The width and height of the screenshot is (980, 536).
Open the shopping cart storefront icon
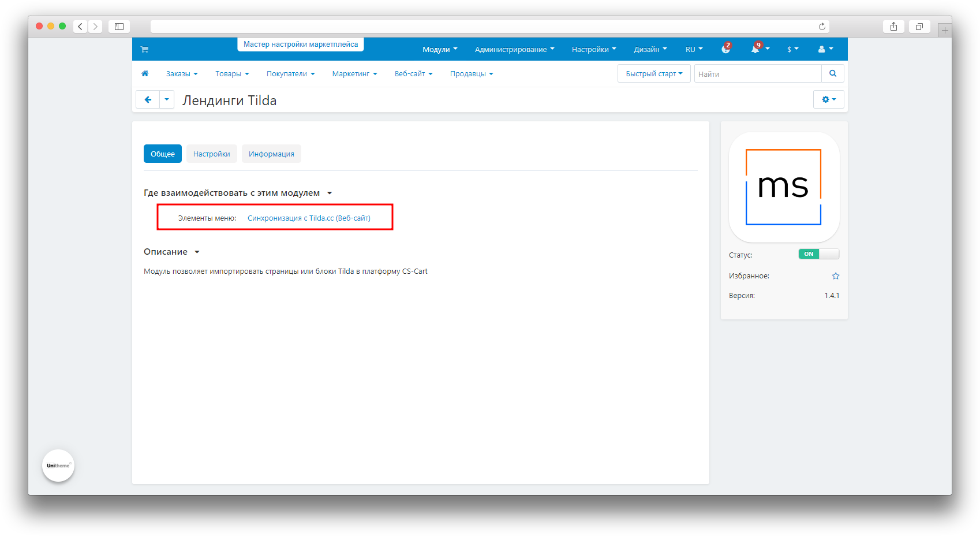pyautogui.click(x=144, y=50)
